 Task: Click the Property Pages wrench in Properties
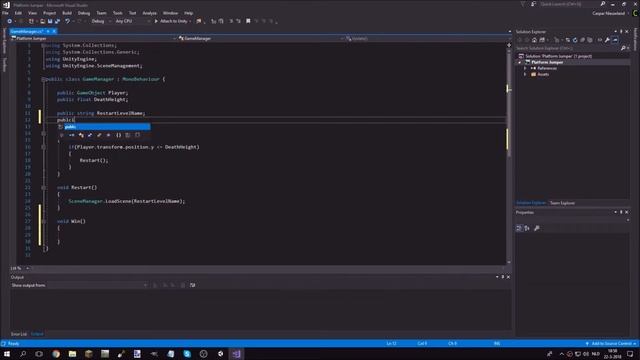(537, 228)
